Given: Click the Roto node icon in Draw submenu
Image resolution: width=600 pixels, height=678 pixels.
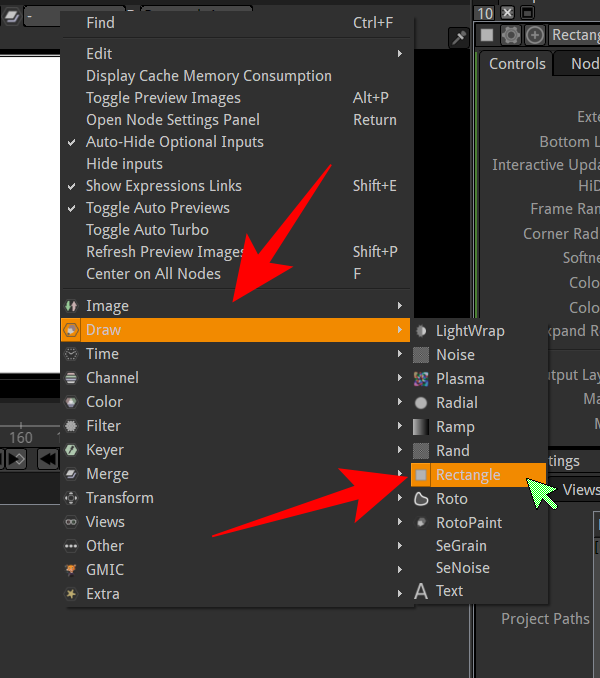Looking at the screenshot, I should point(421,499).
